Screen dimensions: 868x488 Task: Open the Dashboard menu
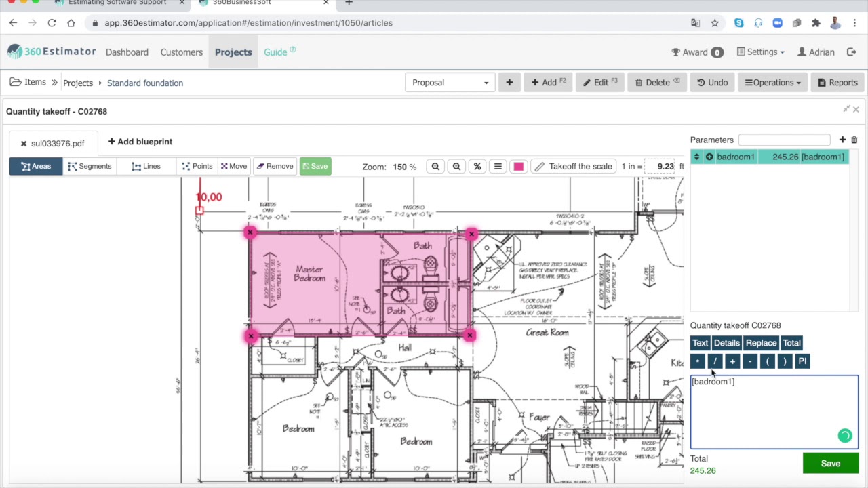pyautogui.click(x=127, y=52)
